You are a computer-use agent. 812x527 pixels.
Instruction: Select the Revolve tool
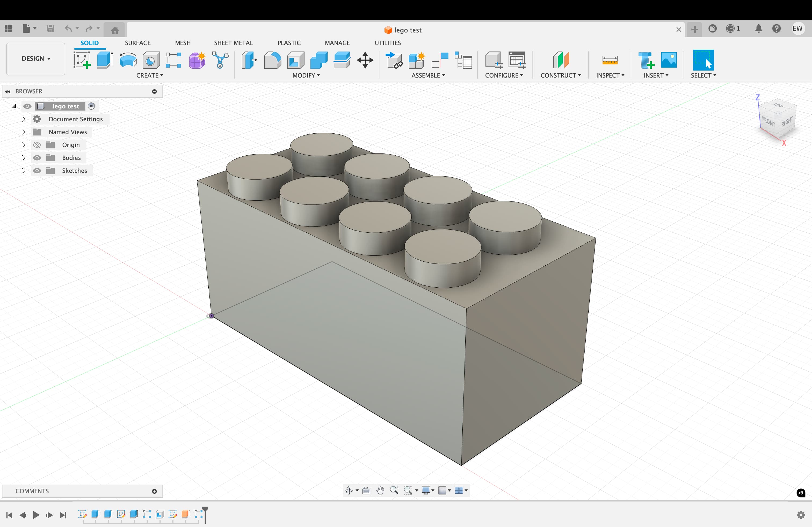(x=128, y=60)
